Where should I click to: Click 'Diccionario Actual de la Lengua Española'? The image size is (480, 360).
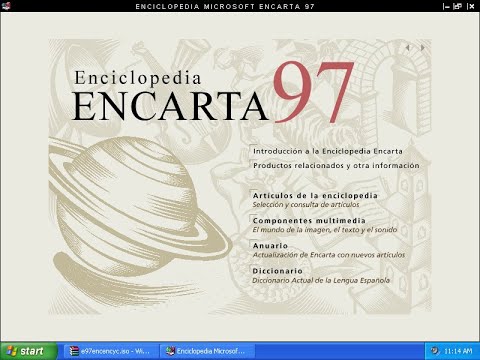click(x=321, y=280)
